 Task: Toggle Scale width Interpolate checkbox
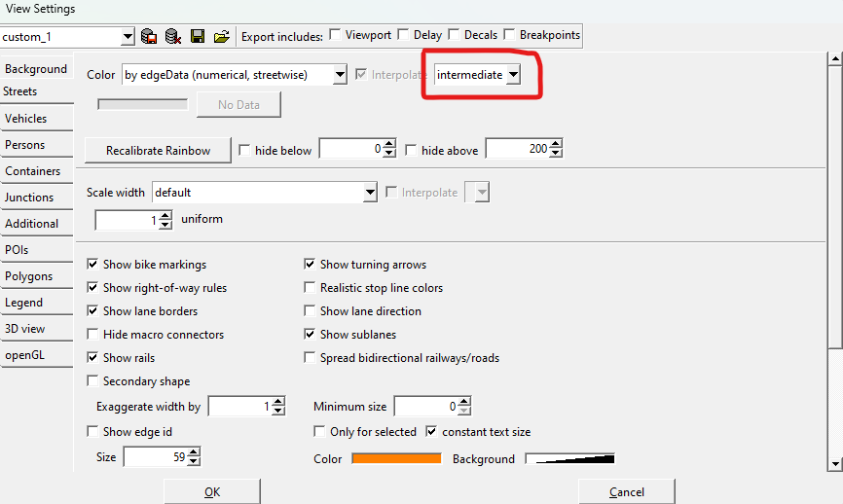point(391,192)
